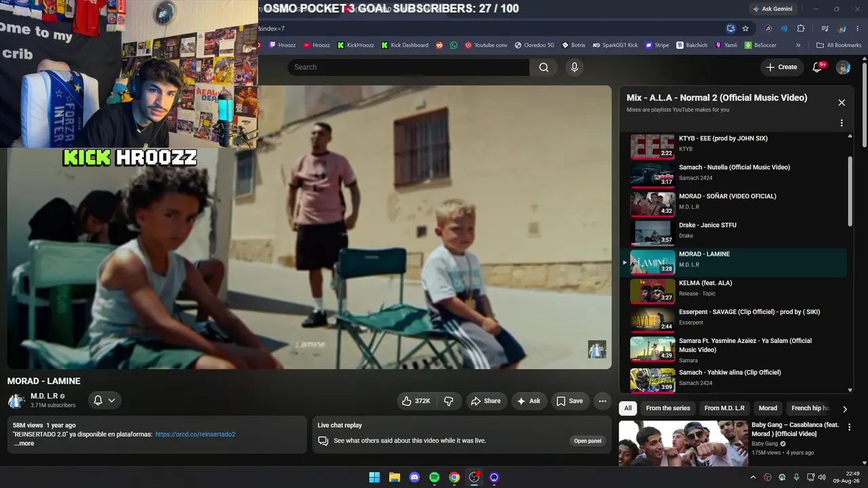Open OBS Studio from the taskbar
Screen dimensions: 868x488
click(x=474, y=477)
